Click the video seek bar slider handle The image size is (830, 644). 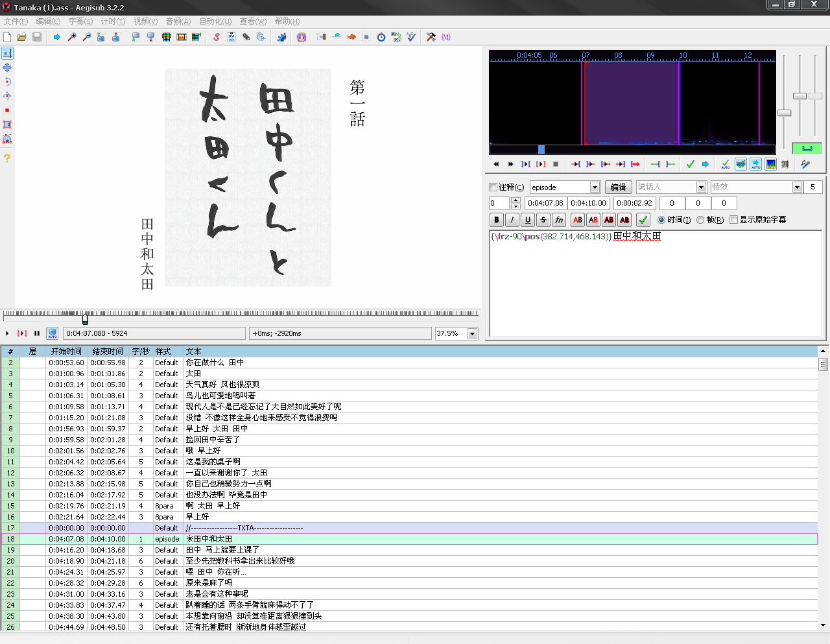[85, 318]
